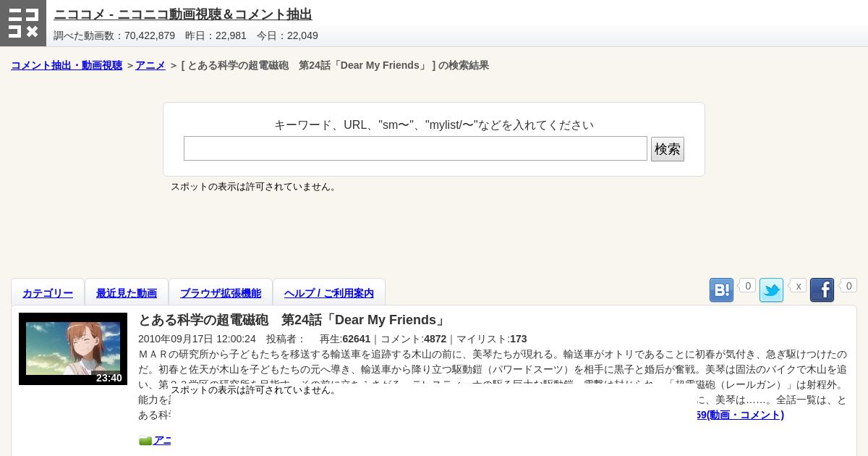This screenshot has height=456, width=868.
Task: Click the video title とある科学の超電磁砲 第24話
Action: [x=293, y=320]
